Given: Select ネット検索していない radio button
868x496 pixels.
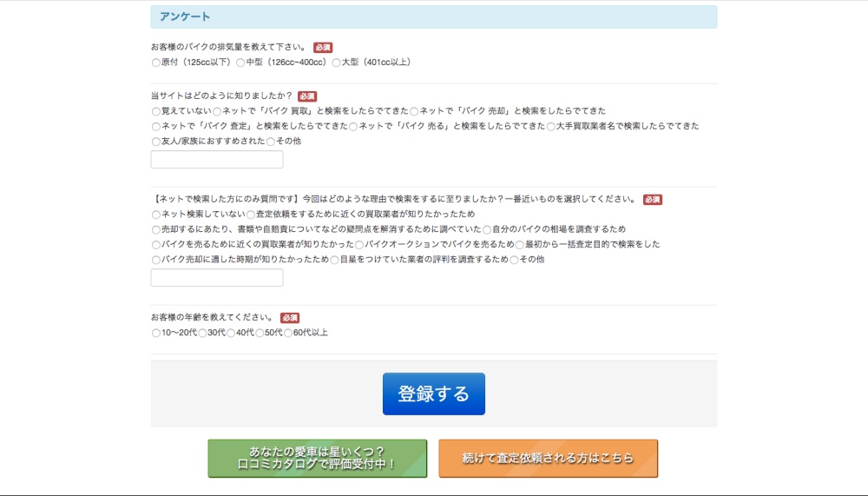Looking at the screenshot, I should (156, 215).
